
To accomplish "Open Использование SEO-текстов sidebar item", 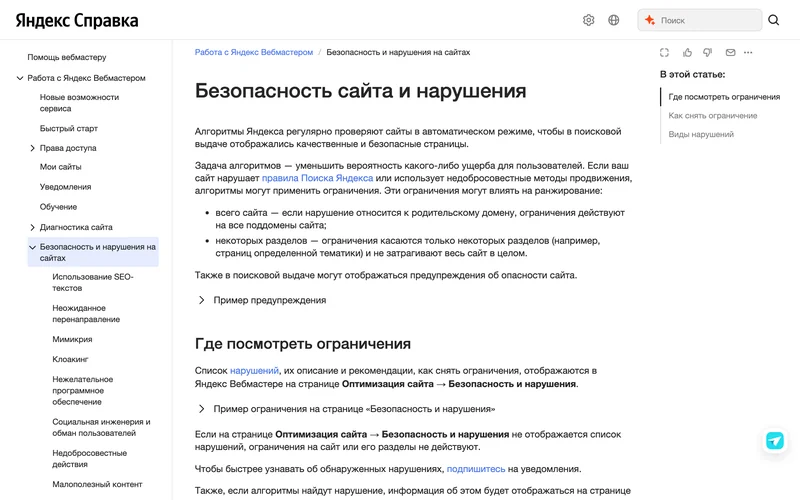I will 93,282.
